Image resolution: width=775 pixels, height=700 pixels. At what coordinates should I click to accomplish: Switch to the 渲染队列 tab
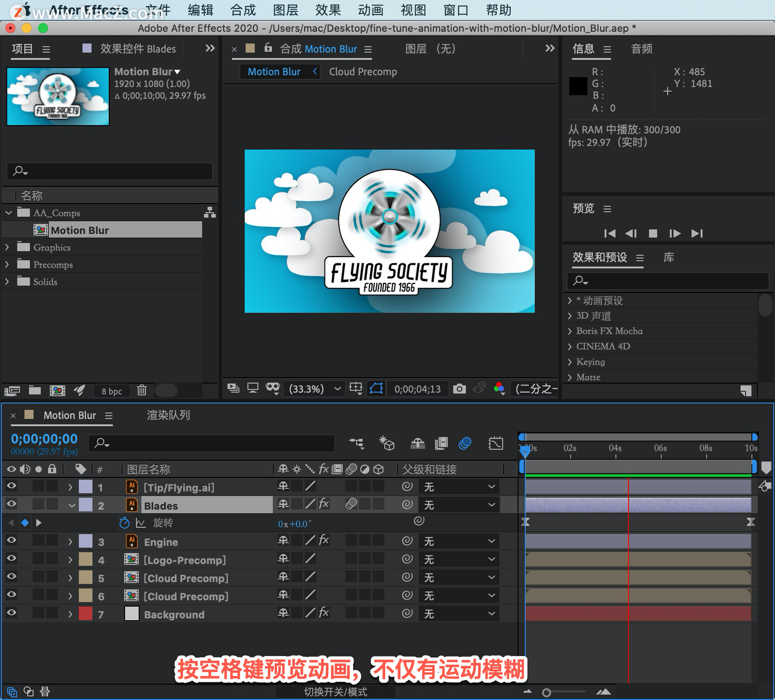click(168, 415)
